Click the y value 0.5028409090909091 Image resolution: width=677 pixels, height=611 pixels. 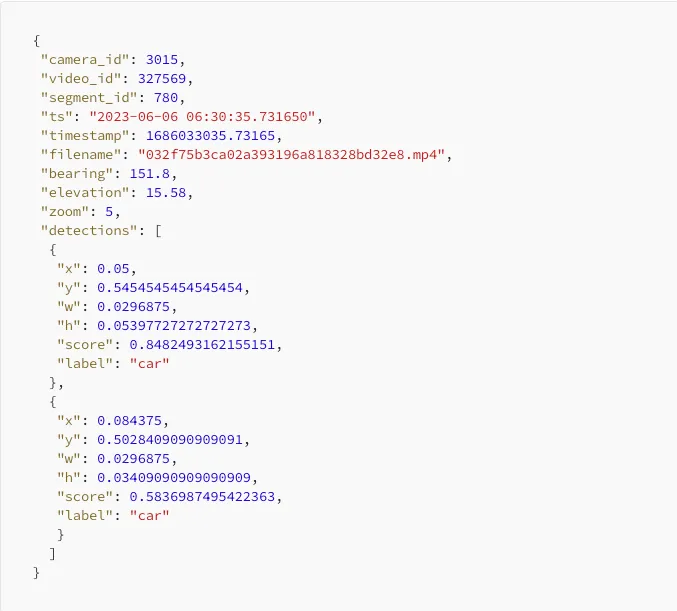(x=170, y=440)
